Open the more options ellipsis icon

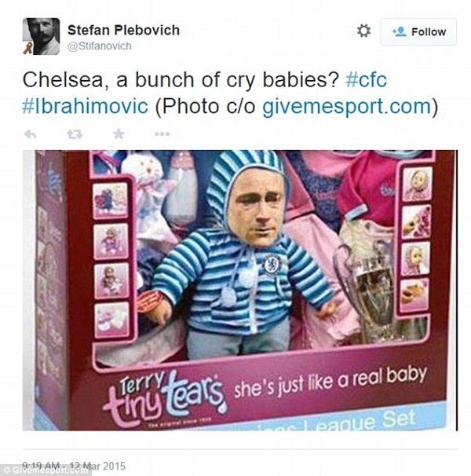point(162,134)
